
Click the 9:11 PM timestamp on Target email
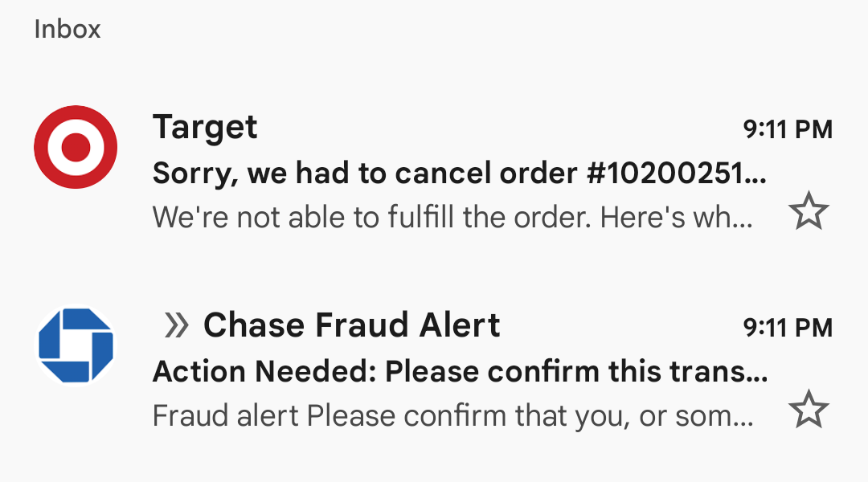(x=788, y=129)
